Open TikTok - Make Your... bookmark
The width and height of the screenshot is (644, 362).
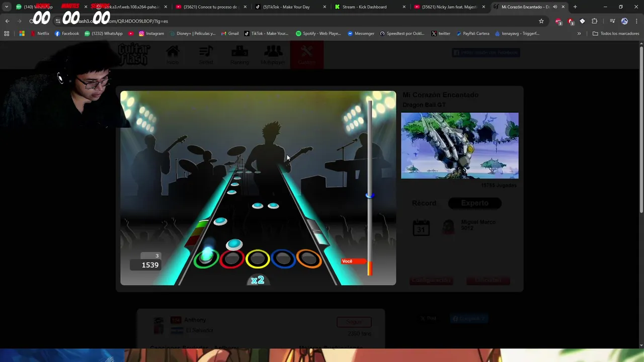(266, 34)
